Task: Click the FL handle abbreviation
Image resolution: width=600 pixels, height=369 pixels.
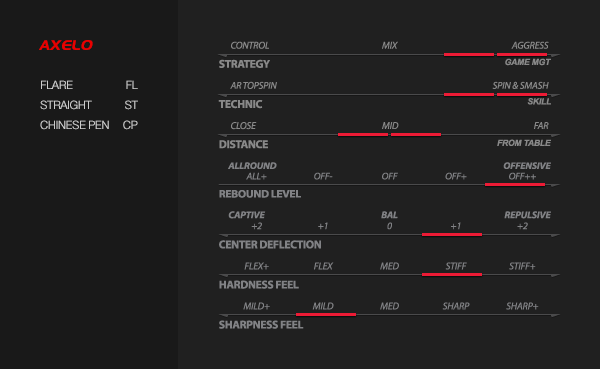Action: 131,85
